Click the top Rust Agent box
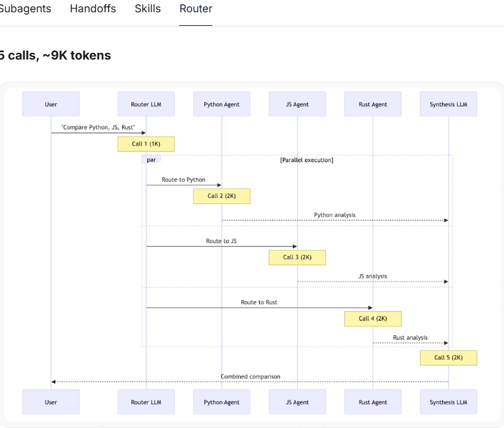Viewport: 504px width, 428px height. (373, 104)
